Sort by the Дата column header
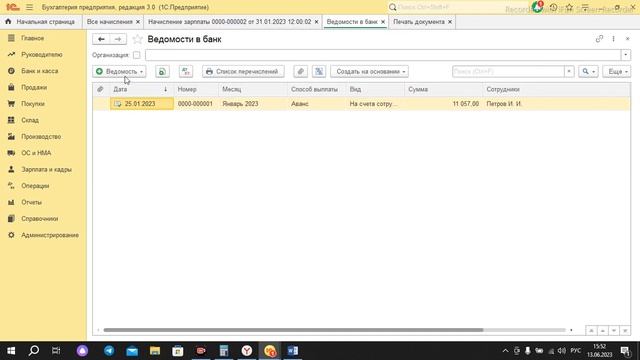 pos(141,89)
